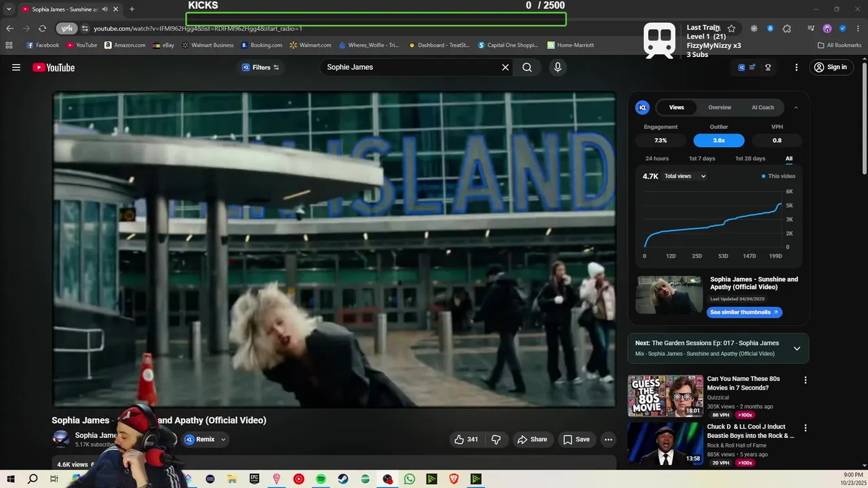This screenshot has width=868, height=488.
Task: Open the Booking.com bookmark
Action: coord(262,45)
